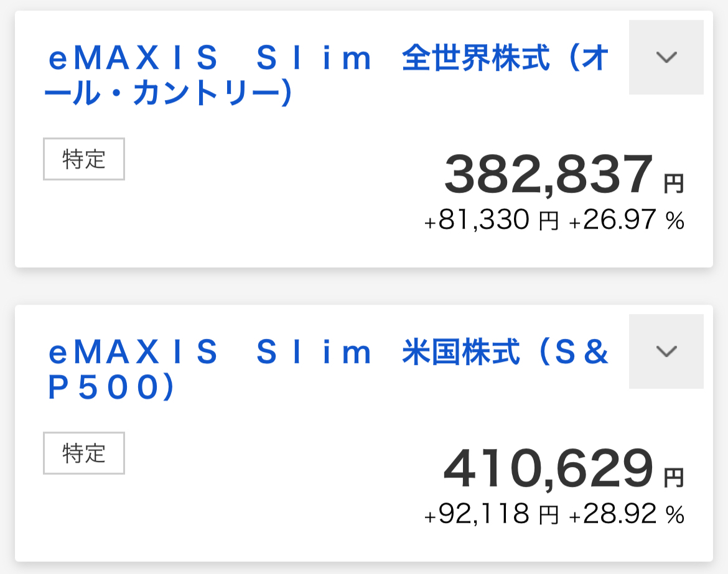Click the gray gap between the two cards
728x574 pixels.
coord(364,286)
